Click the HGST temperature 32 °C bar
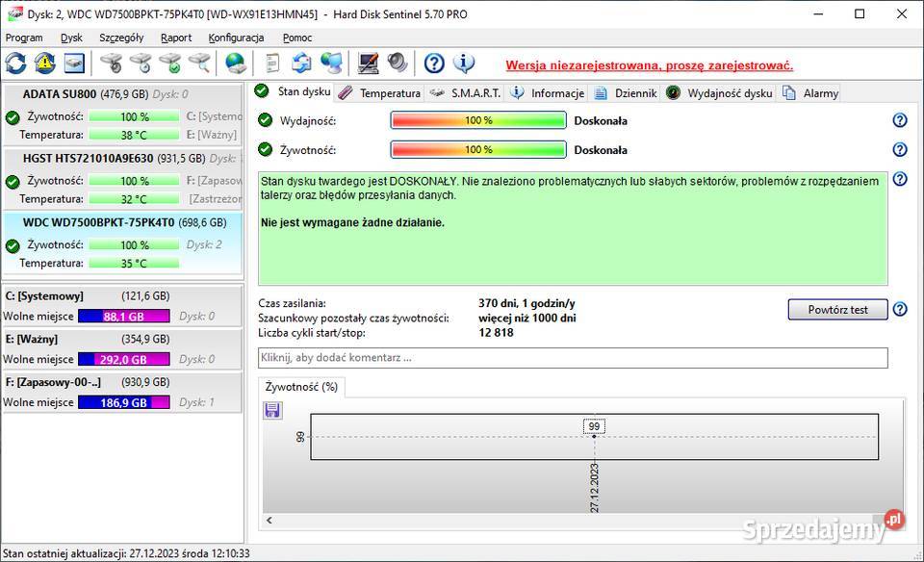 pyautogui.click(x=134, y=199)
